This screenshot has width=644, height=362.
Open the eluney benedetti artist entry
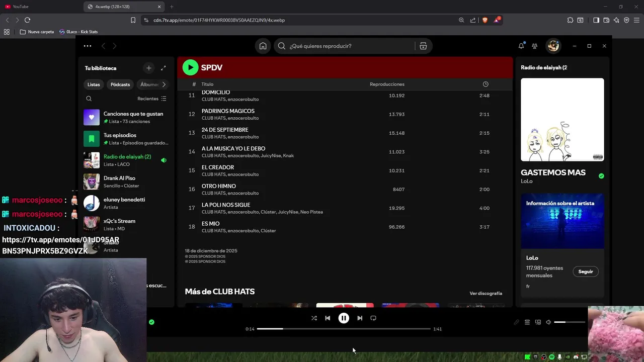pos(126,203)
